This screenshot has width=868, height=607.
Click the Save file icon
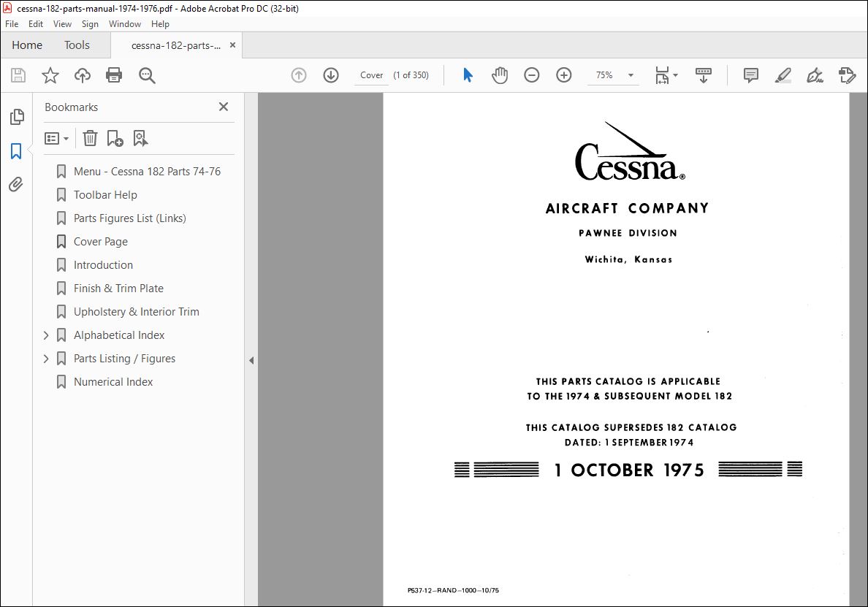(x=18, y=75)
